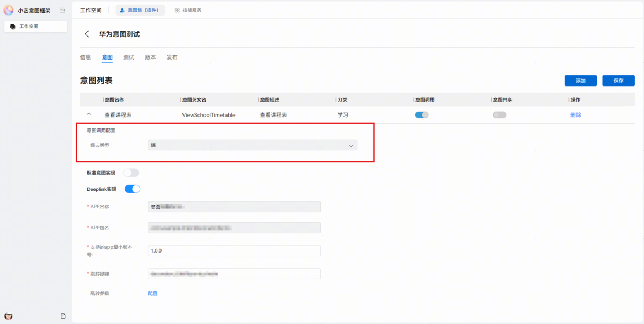Switch to the 测试 tab
The image size is (644, 324).
click(129, 57)
